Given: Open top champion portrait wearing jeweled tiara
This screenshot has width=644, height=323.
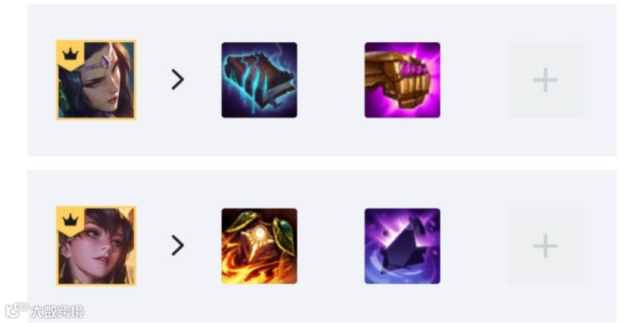Looking at the screenshot, I should pos(96,80).
